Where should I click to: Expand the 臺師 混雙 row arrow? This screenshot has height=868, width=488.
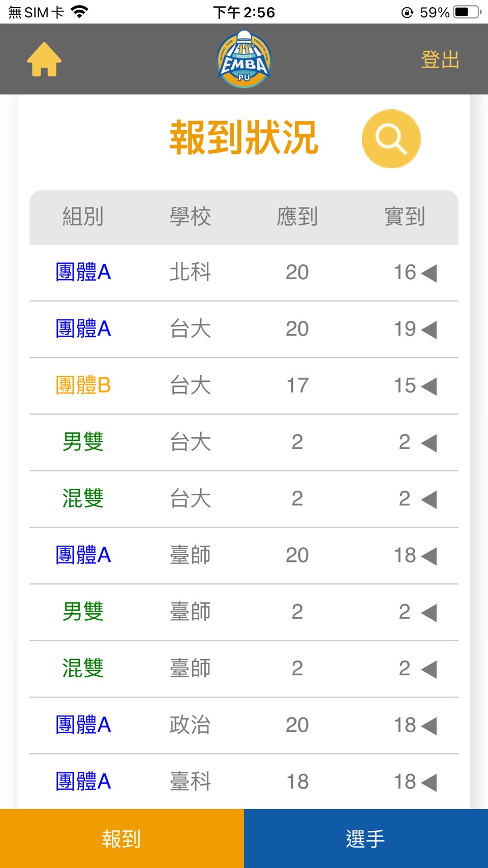(x=429, y=669)
